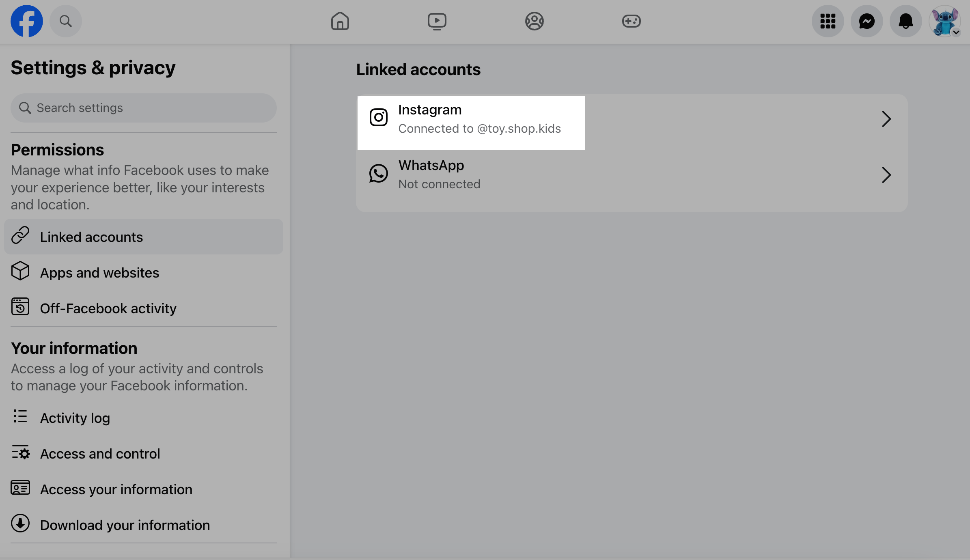
Task: Expand WhatsApp row with its chevron arrow
Action: pyautogui.click(x=886, y=175)
